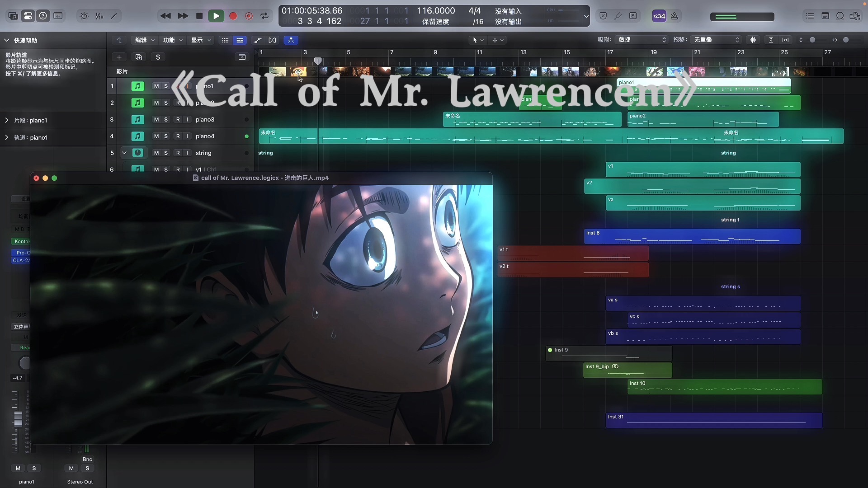Toggle the metronome click icon

(674, 16)
